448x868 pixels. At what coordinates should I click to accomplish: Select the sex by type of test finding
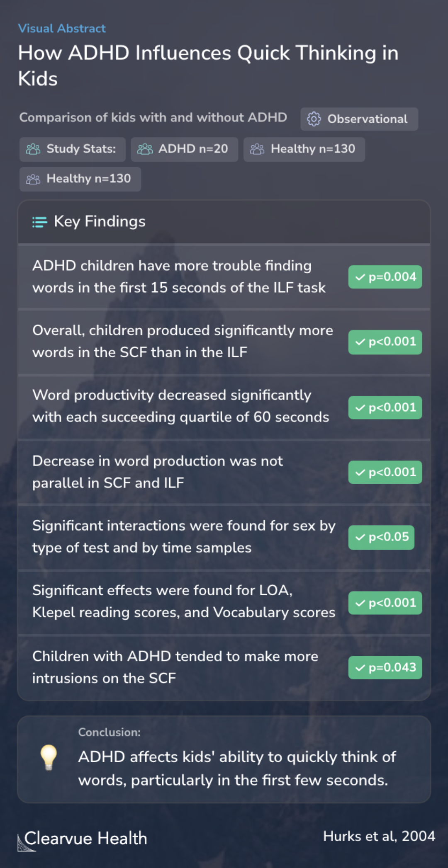(224, 537)
